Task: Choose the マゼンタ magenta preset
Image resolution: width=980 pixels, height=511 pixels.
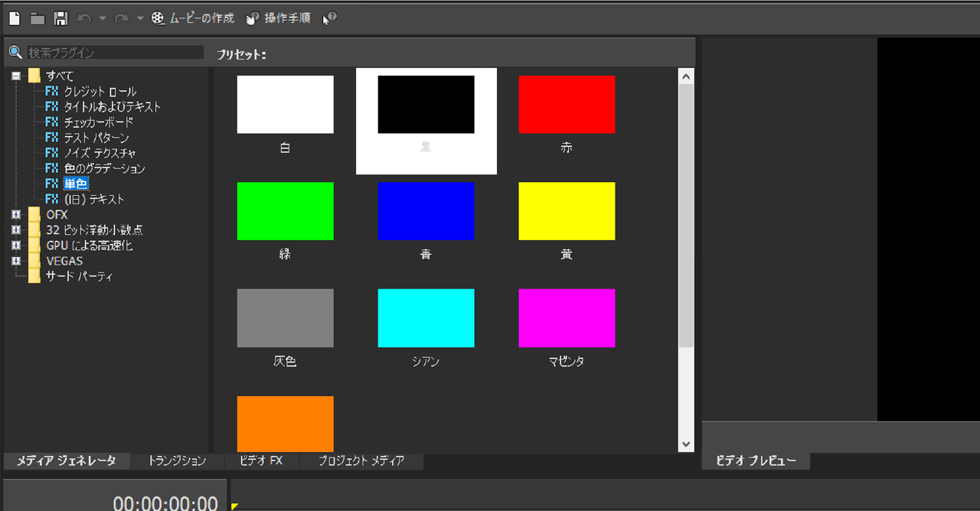Action: 567,318
